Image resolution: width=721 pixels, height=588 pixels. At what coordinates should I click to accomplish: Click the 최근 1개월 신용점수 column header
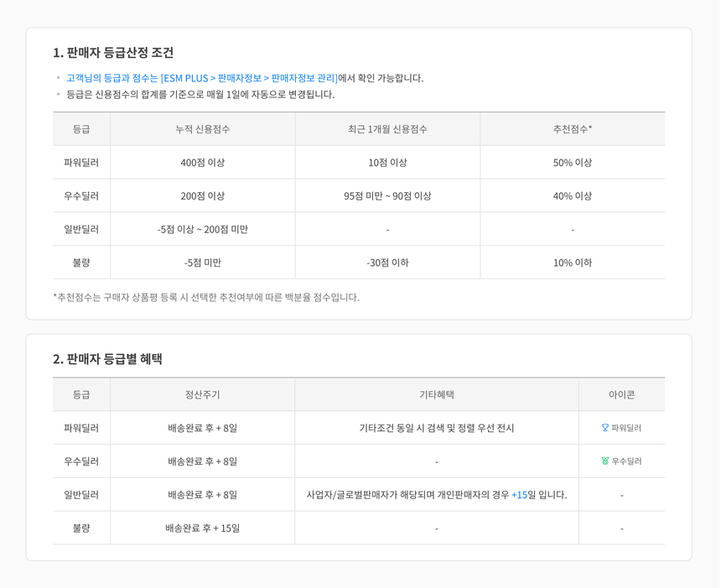386,128
